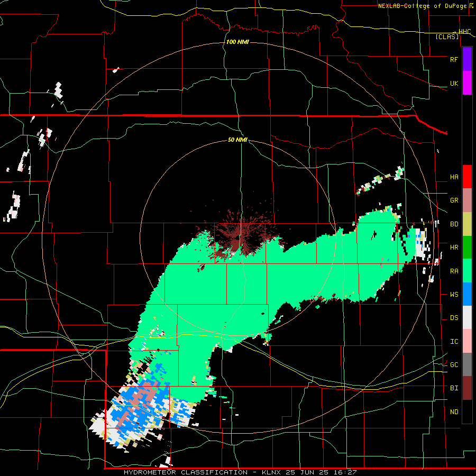
Task: Click the HHC product label
Action: click(x=464, y=31)
